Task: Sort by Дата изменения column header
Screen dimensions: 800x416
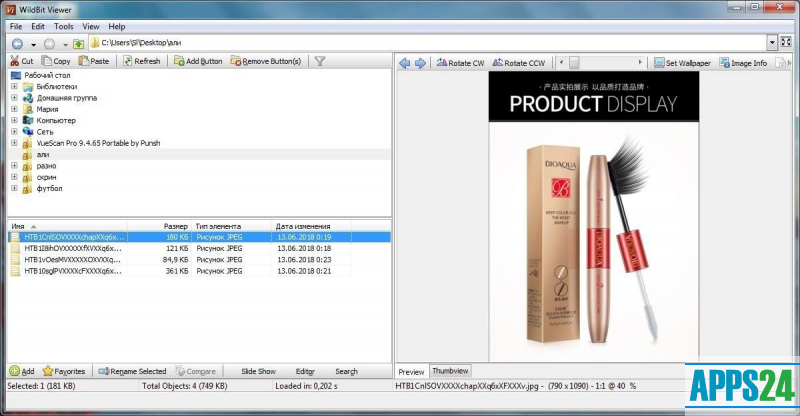Action: tap(311, 226)
